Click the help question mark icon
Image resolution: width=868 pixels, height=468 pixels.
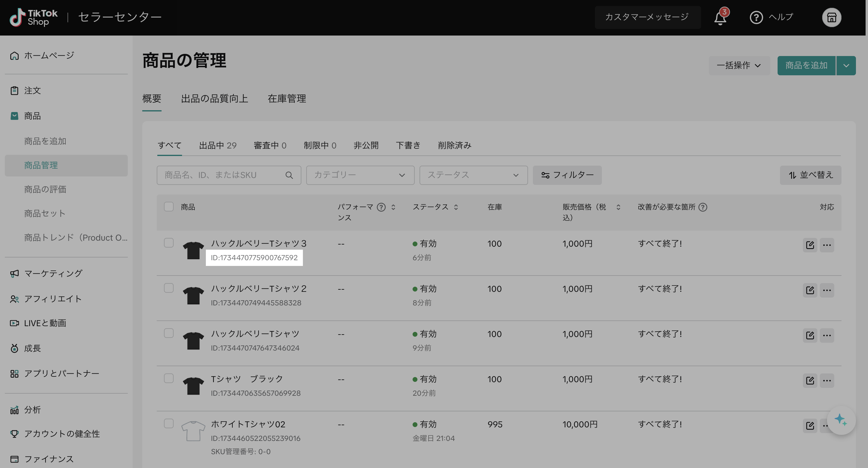coord(756,17)
